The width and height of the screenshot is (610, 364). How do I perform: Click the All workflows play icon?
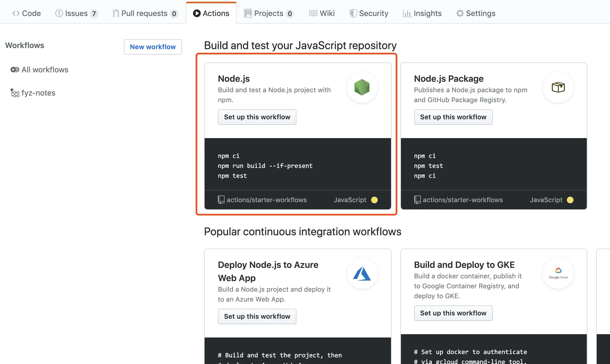[15, 70]
